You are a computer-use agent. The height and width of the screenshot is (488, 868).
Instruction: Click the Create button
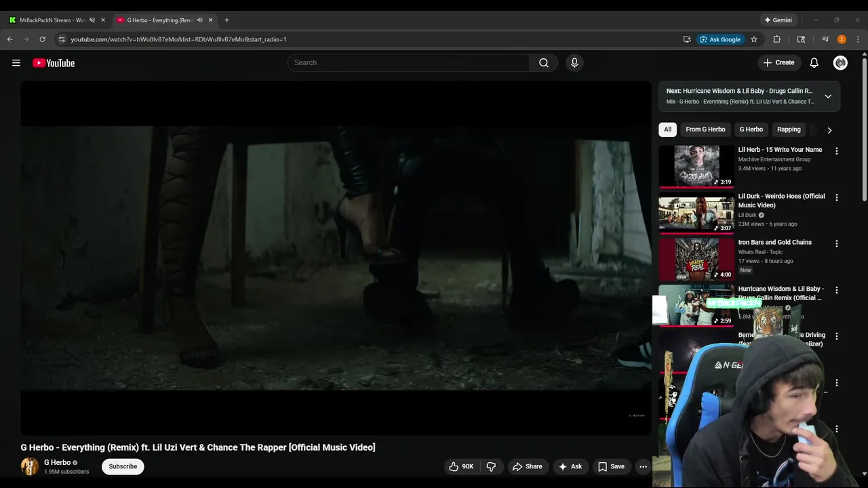pos(778,63)
